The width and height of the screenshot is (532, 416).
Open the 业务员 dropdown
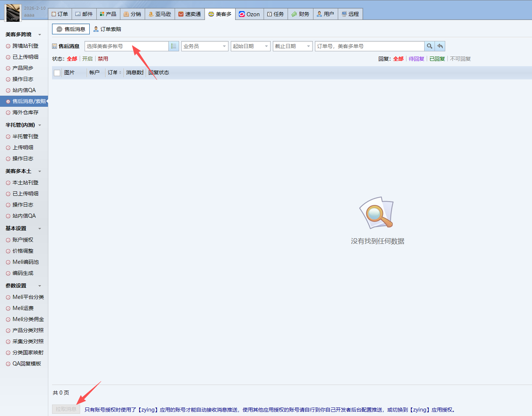(205, 46)
